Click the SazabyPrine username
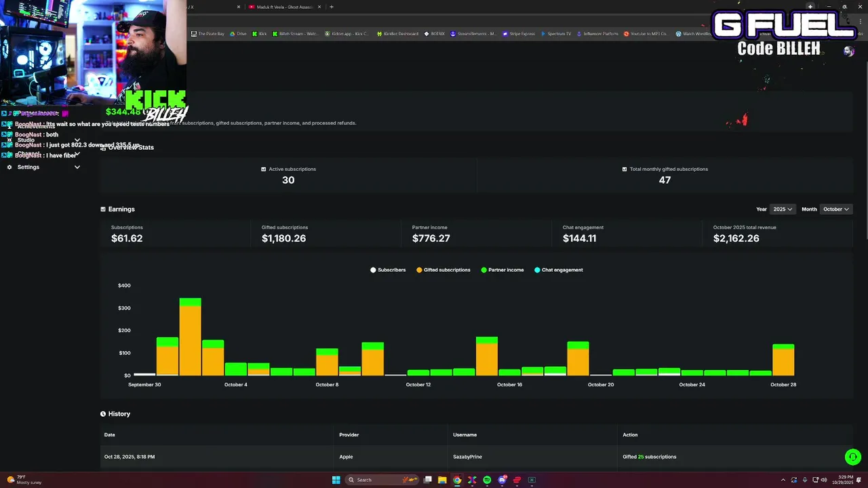 [x=467, y=457]
